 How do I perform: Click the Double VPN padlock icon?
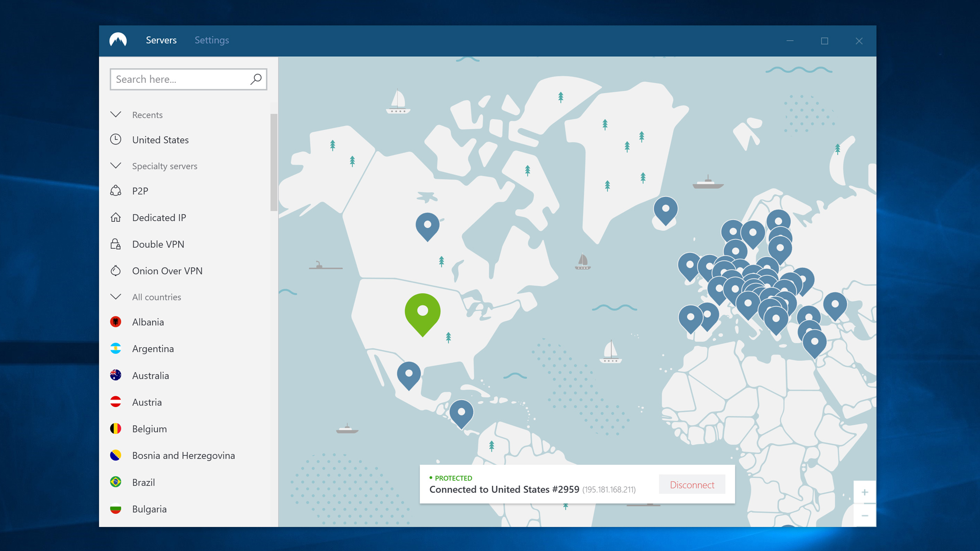116,244
